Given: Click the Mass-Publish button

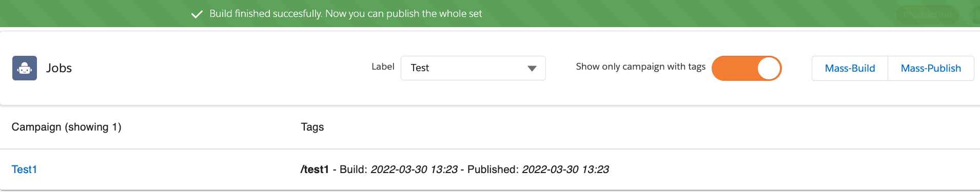Looking at the screenshot, I should pos(931,68).
